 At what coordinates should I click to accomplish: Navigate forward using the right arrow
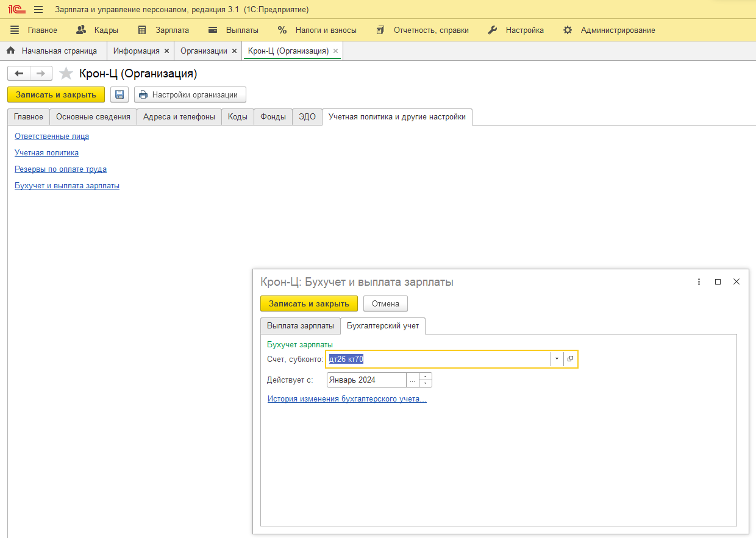(x=41, y=74)
